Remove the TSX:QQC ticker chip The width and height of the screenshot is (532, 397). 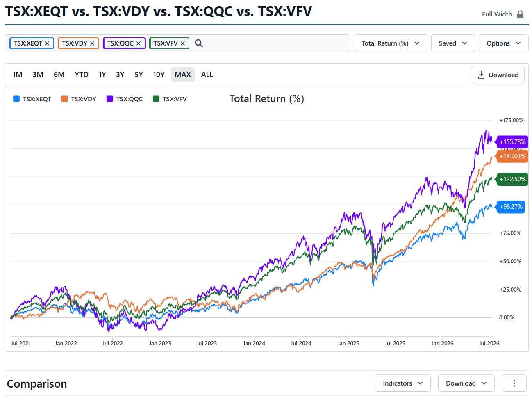139,43
